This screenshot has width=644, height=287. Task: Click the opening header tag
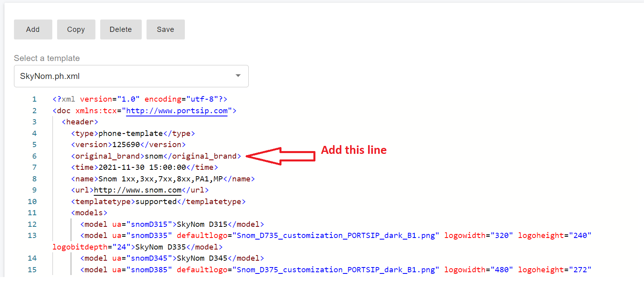80,122
